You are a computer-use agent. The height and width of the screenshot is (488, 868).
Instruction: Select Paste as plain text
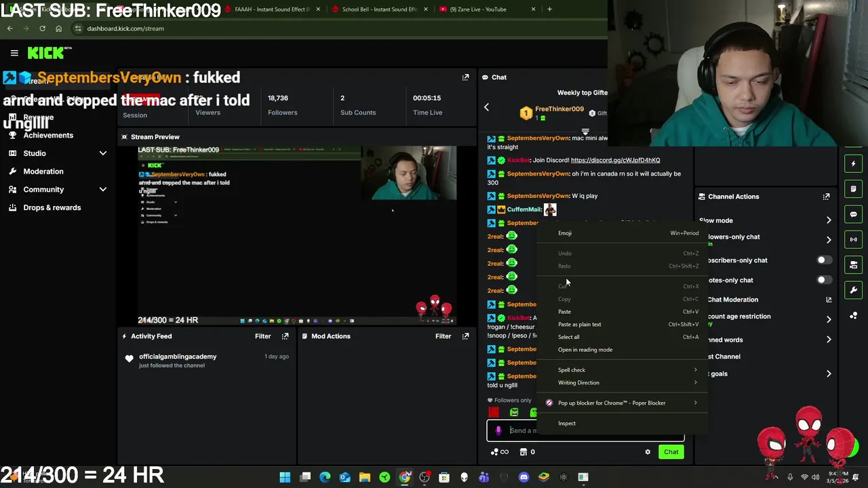click(x=623, y=325)
